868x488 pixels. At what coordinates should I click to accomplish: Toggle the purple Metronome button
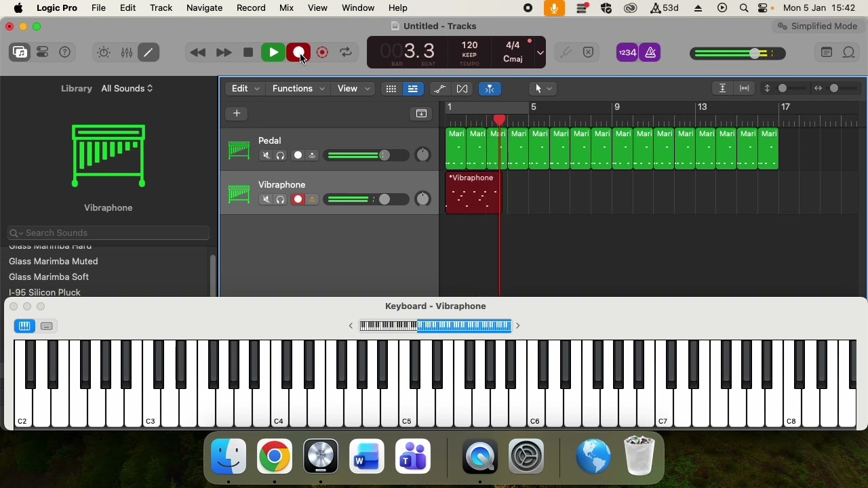[x=650, y=52]
